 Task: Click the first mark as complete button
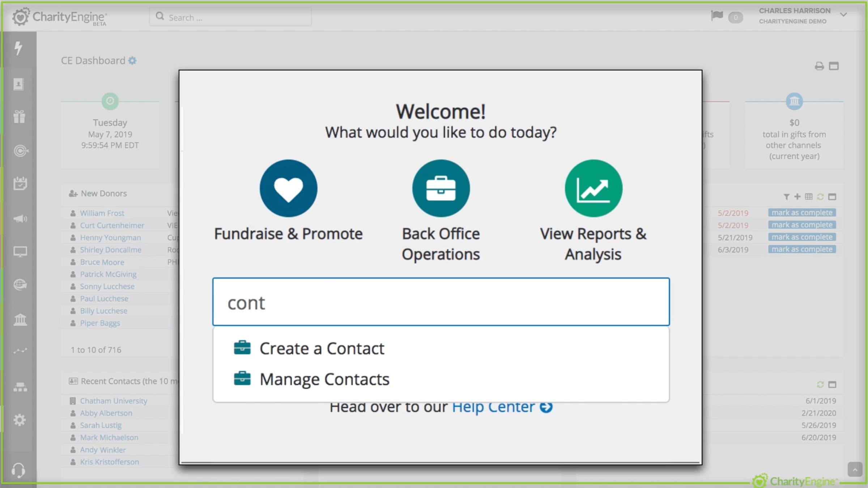tap(802, 213)
